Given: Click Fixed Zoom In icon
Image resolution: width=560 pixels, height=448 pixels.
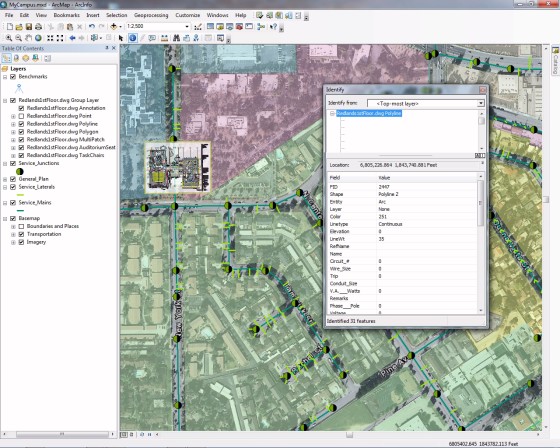Looking at the screenshot, I should (x=50, y=38).
